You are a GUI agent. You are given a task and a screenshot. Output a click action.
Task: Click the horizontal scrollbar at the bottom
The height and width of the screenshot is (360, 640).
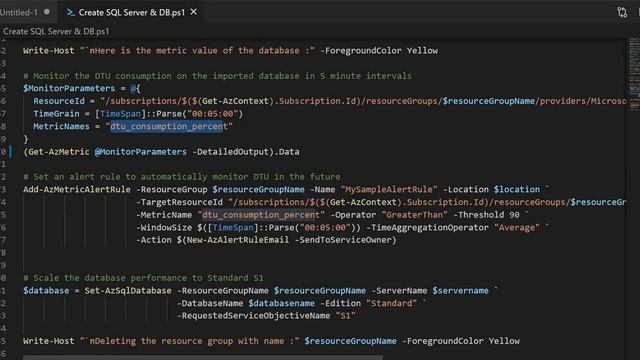[x=203, y=358]
